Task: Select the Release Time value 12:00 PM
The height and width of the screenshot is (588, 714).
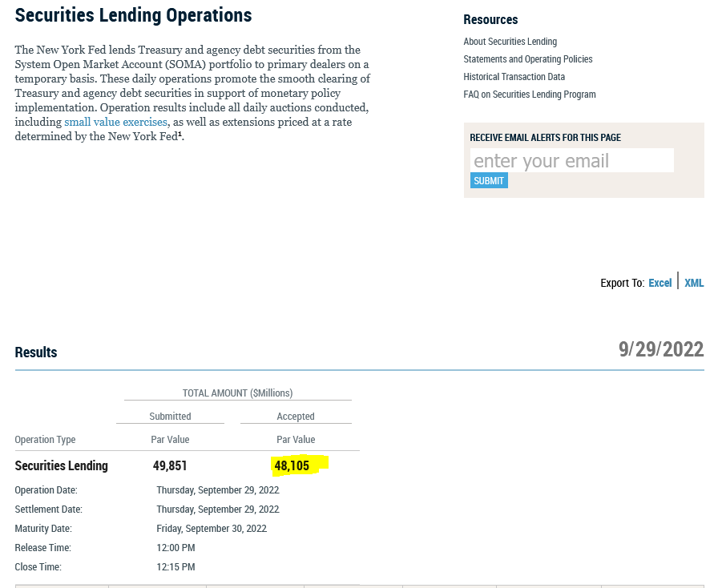Action: (x=175, y=547)
